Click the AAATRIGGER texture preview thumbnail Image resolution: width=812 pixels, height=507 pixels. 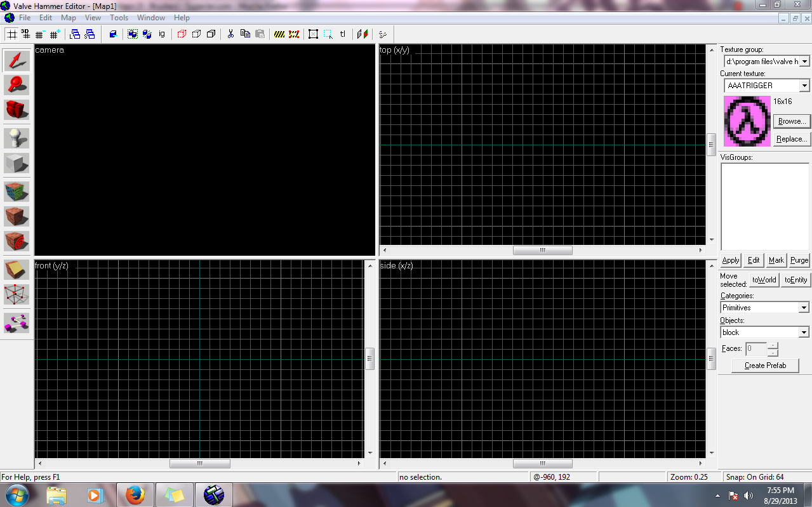(x=747, y=121)
